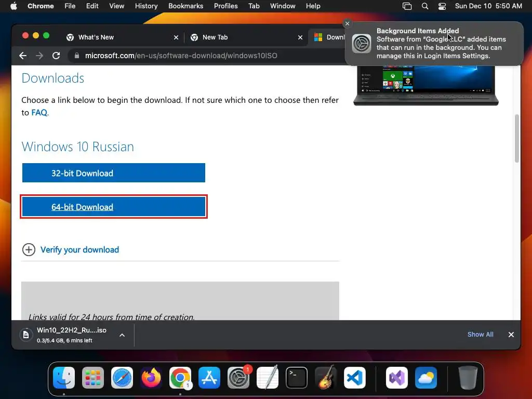The height and width of the screenshot is (399, 532).
Task: Launch Terminal from the dock
Action: click(297, 378)
